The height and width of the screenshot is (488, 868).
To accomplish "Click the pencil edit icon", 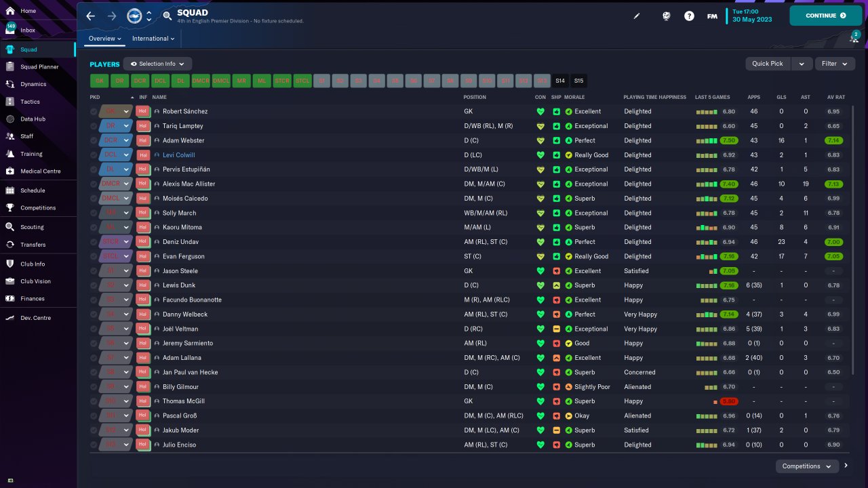I will pyautogui.click(x=637, y=16).
